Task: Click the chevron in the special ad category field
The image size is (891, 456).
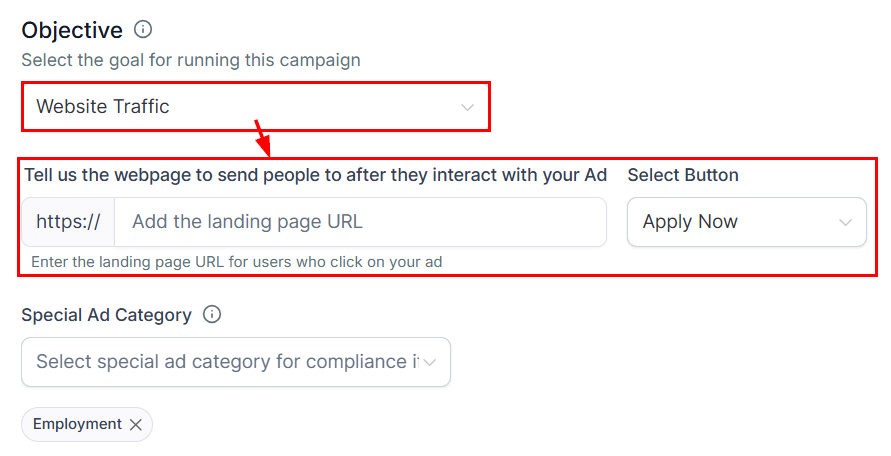Action: 430,362
